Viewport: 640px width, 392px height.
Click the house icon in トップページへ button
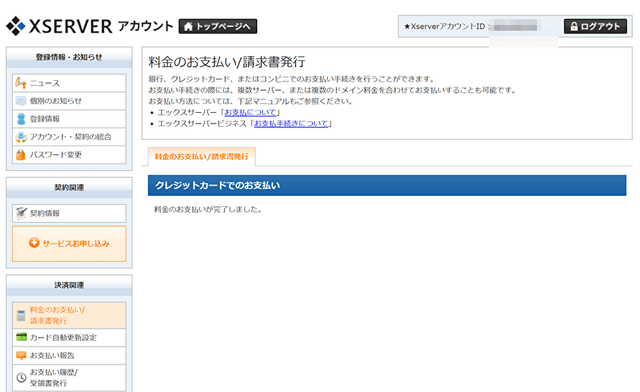coord(188,27)
